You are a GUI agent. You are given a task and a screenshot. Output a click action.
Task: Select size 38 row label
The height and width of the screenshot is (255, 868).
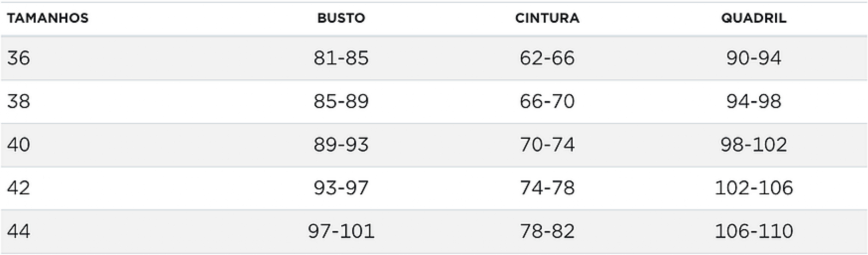coord(19,101)
